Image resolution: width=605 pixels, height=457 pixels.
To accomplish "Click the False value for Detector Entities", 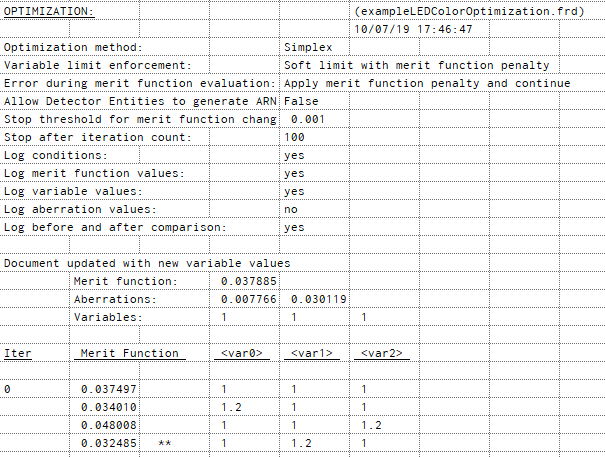I will (302, 101).
